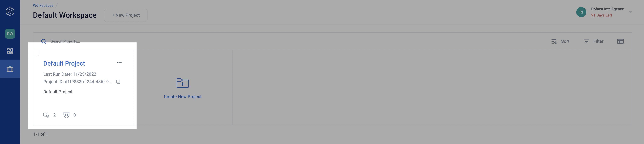Viewport: 644px width, 144px height.
Task: Open the Default Project title link
Action: [64, 64]
